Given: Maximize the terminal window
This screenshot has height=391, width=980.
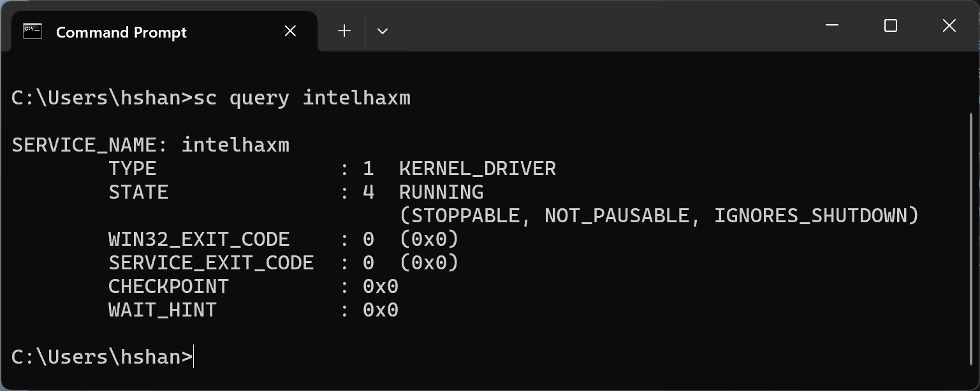Looking at the screenshot, I should (x=891, y=26).
